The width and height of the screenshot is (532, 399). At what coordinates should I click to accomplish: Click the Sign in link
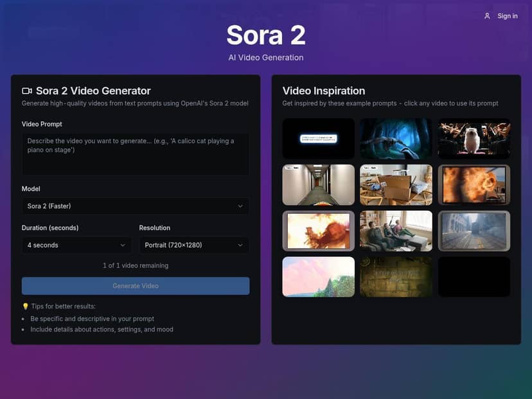[507, 16]
